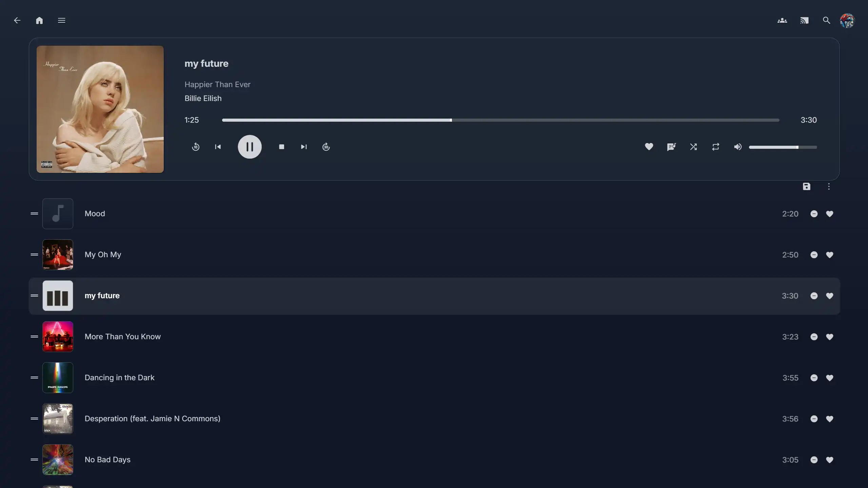Open the cast to device menu
868x488 pixels.
(x=804, y=20)
